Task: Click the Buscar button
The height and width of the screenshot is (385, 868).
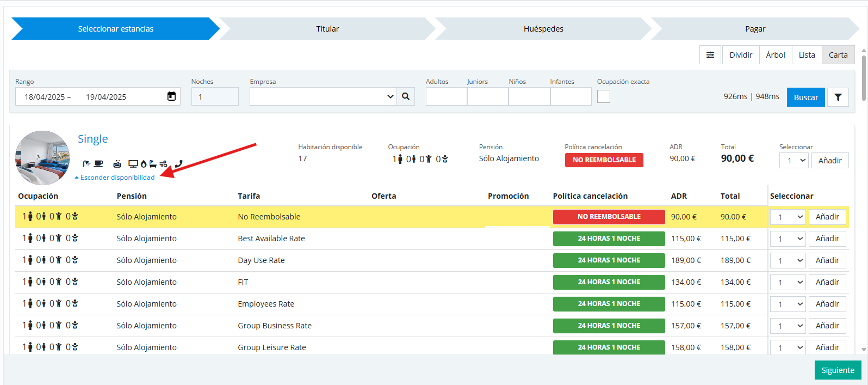Action: pos(806,97)
